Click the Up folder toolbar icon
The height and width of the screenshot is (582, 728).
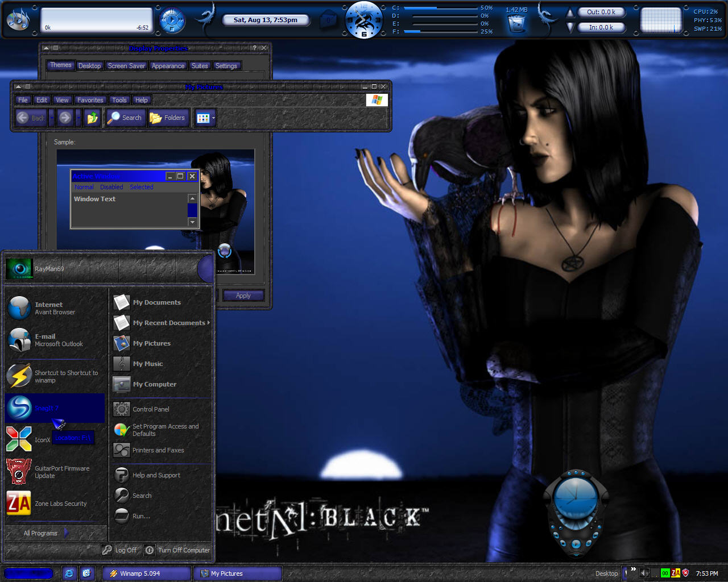coord(92,118)
